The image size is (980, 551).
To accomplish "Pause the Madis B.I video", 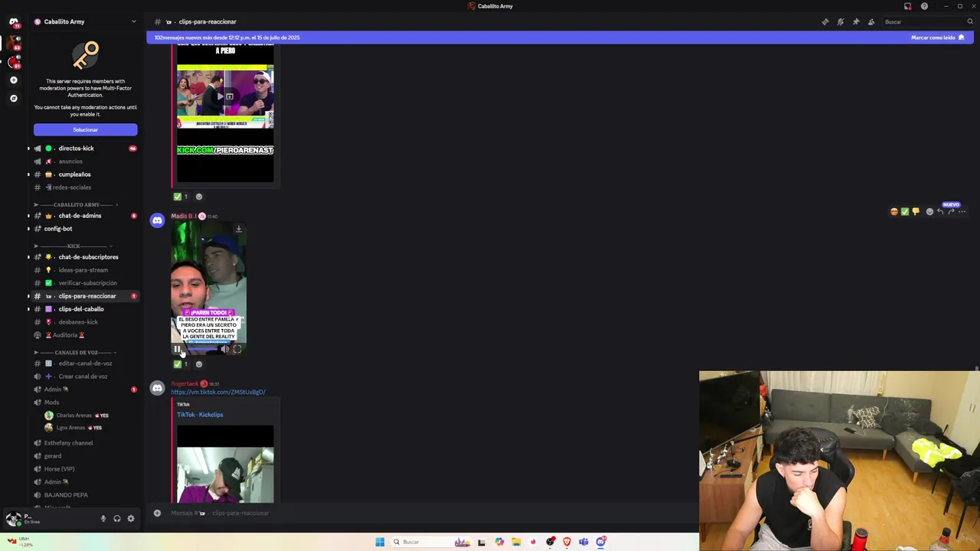I will [x=177, y=349].
